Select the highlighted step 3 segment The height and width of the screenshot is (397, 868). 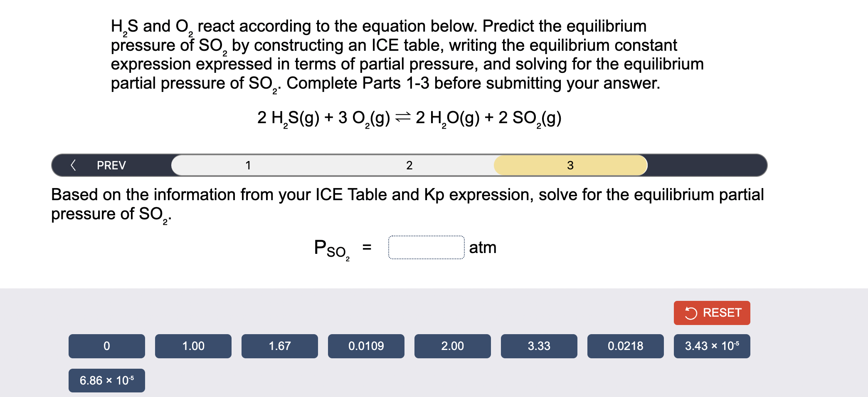(570, 165)
